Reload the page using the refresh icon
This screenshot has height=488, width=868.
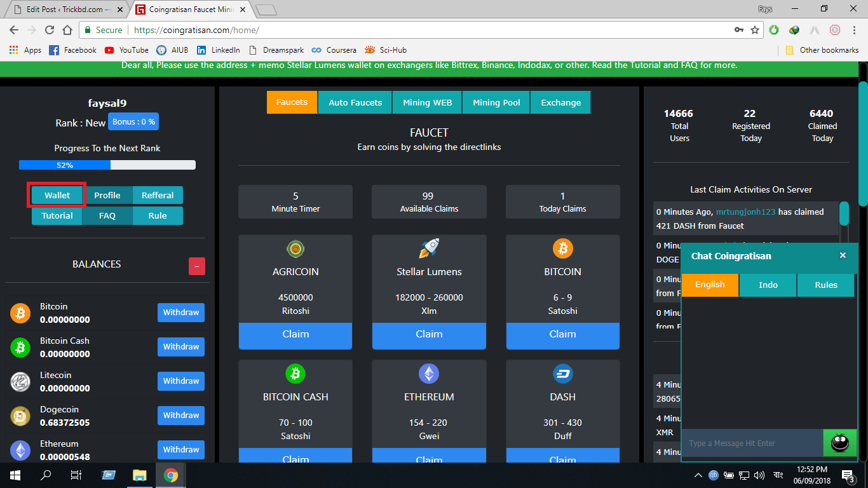tap(50, 30)
